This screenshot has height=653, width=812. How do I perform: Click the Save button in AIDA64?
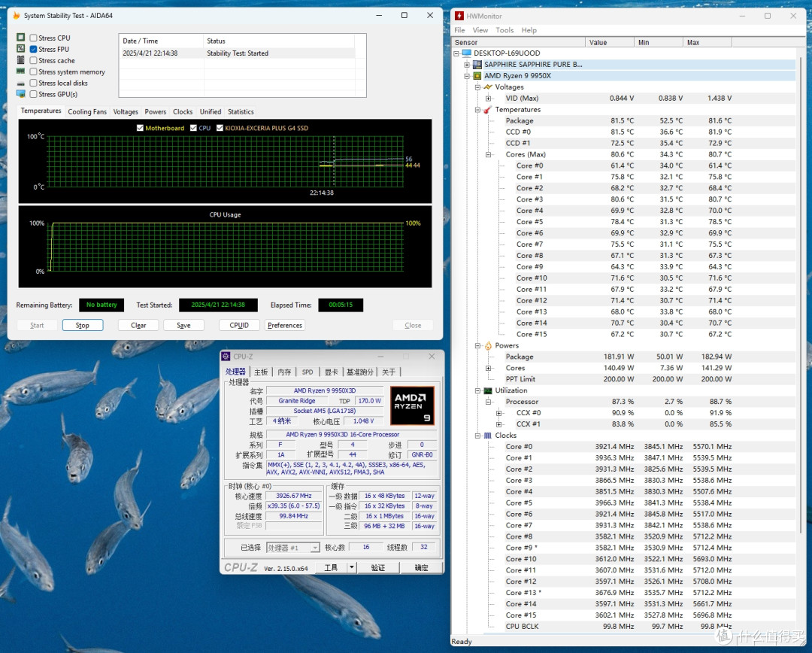point(183,325)
